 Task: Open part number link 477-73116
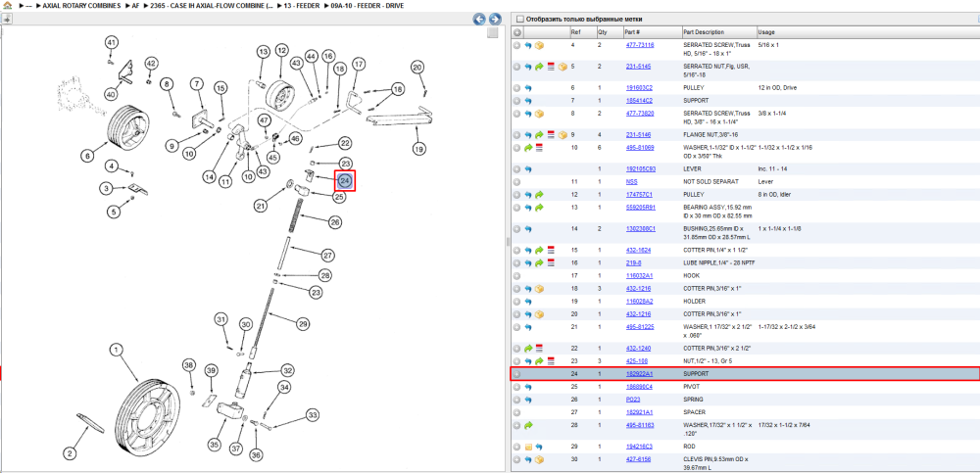pos(640,46)
